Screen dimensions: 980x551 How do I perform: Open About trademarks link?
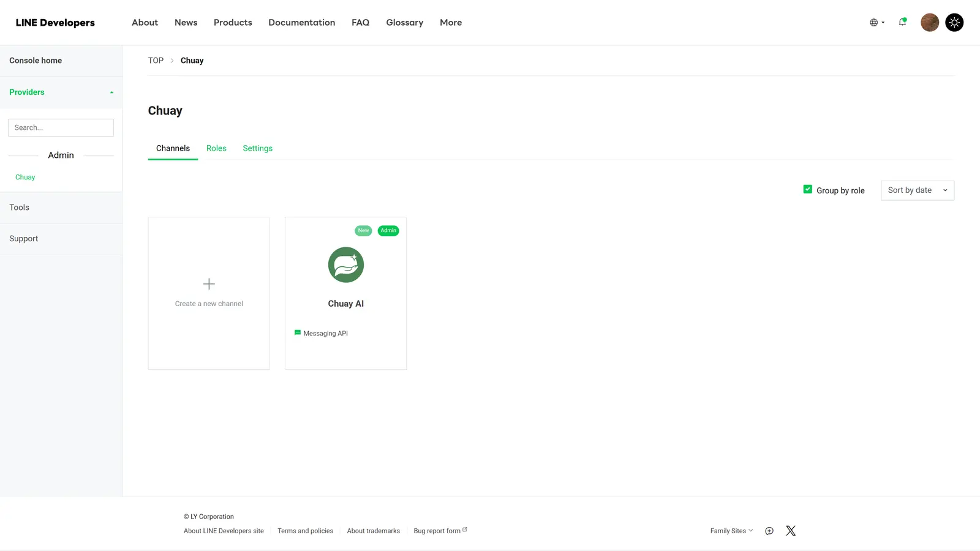pos(373,531)
